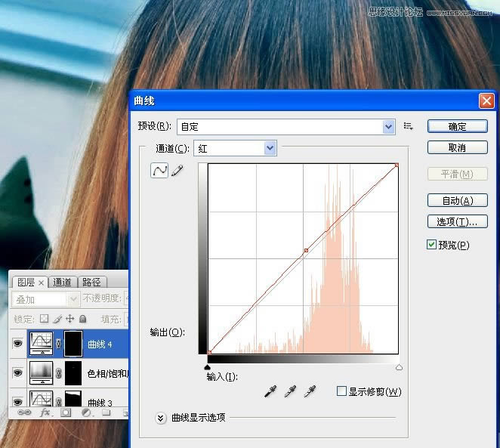
Task: Select the pencil draw-curve tool
Action: coord(177,171)
